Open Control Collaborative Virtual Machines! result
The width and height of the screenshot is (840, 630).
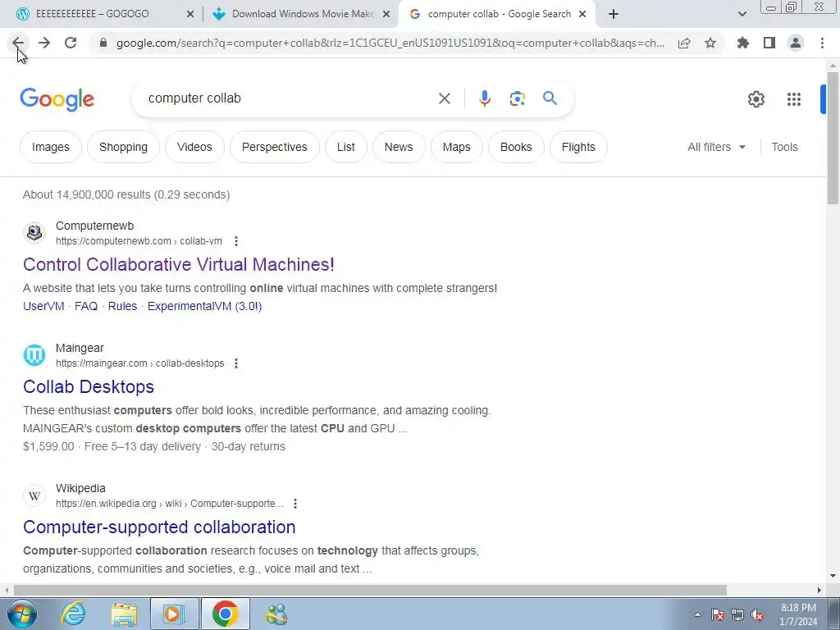point(178,265)
